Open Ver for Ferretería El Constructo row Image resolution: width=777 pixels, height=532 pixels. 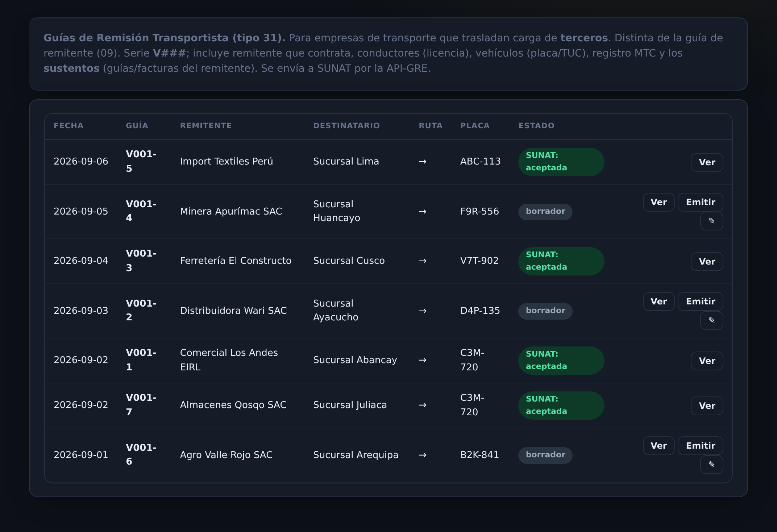pyautogui.click(x=707, y=262)
